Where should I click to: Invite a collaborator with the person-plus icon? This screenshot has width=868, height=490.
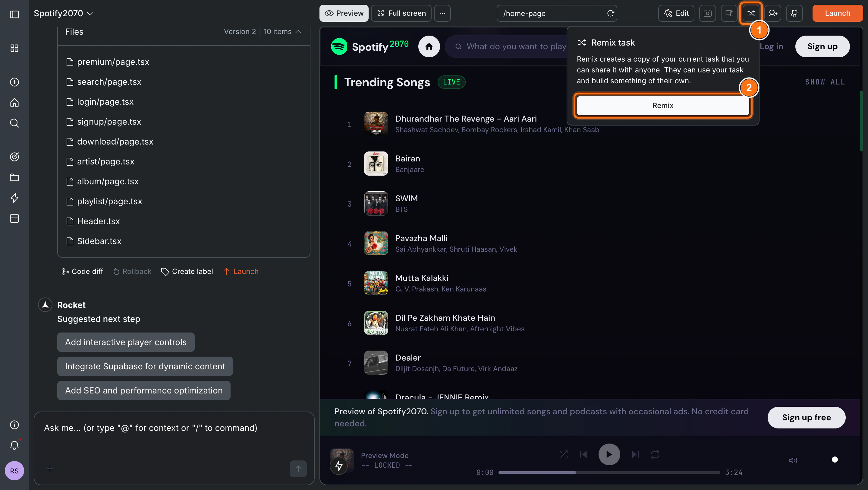click(773, 13)
